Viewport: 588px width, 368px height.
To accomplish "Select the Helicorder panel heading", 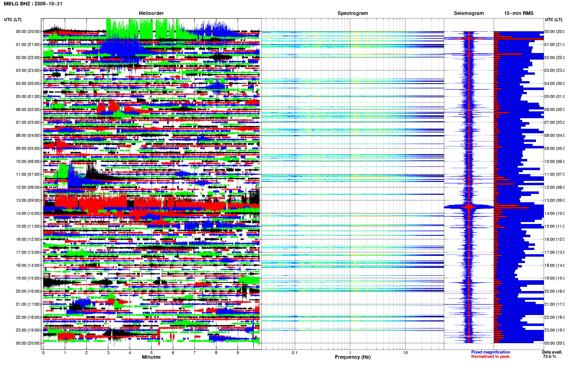I will 151,13.
